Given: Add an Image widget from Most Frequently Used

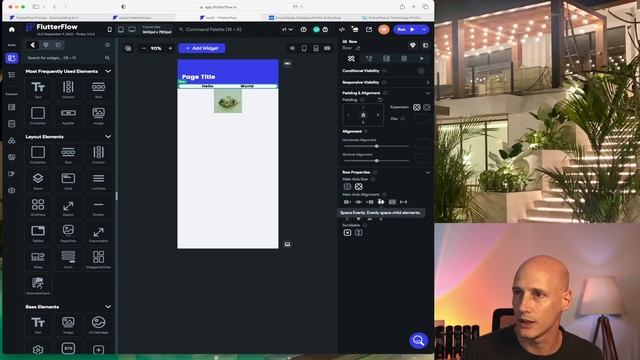Looking at the screenshot, I should tap(98, 115).
